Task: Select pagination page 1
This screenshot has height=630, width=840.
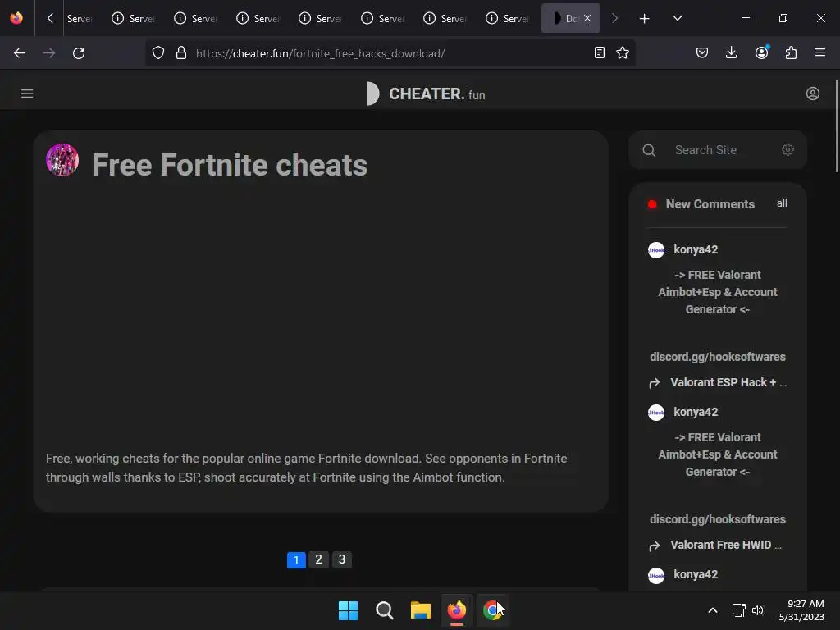Action: pyautogui.click(x=296, y=559)
